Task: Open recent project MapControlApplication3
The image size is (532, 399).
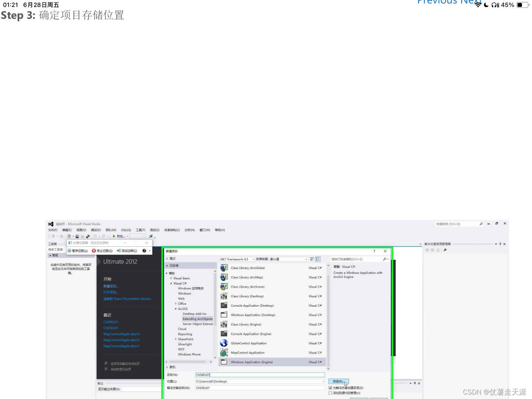Action: [122, 334]
